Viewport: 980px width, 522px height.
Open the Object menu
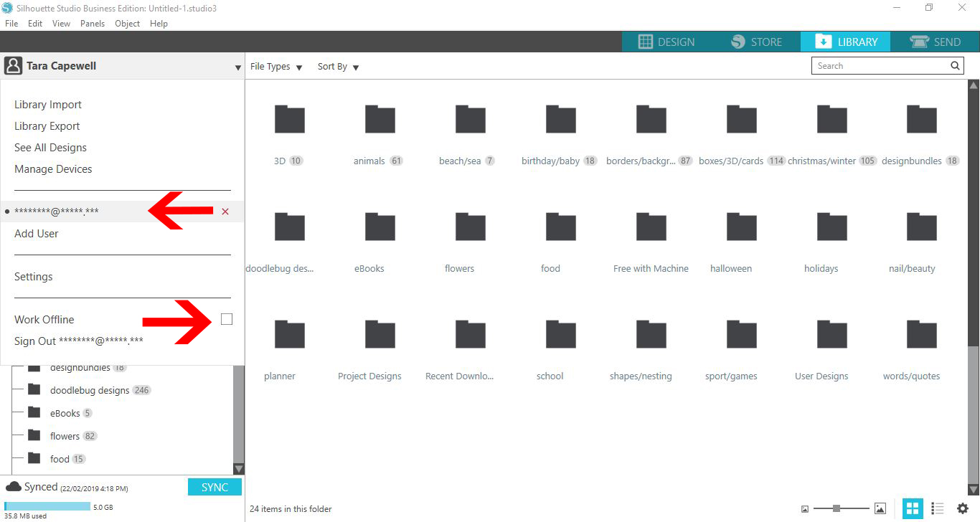128,24
